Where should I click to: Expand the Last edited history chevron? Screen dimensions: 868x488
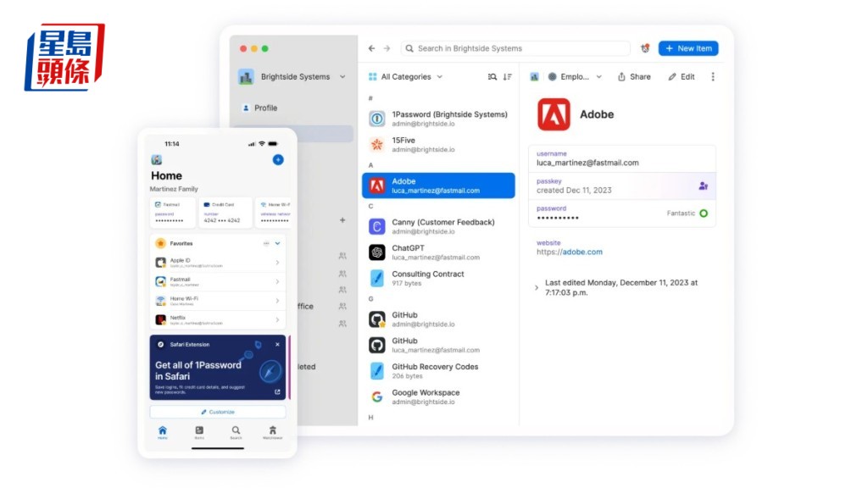pyautogui.click(x=536, y=288)
